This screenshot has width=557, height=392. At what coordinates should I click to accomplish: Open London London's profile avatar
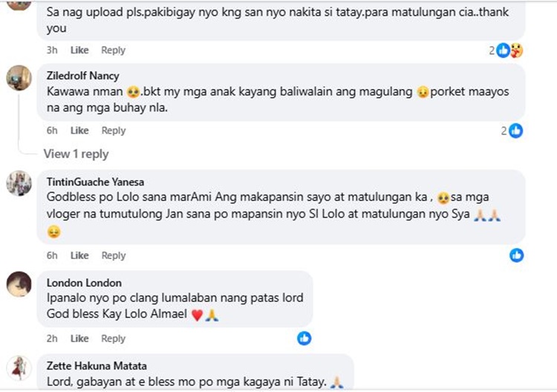[x=19, y=284]
